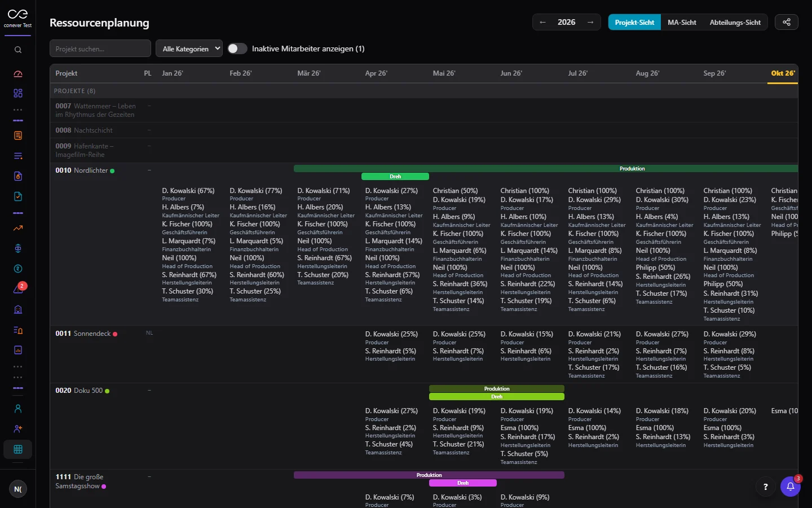
Task: Click the green Dreh bar in Nordlichter
Action: (x=395, y=177)
